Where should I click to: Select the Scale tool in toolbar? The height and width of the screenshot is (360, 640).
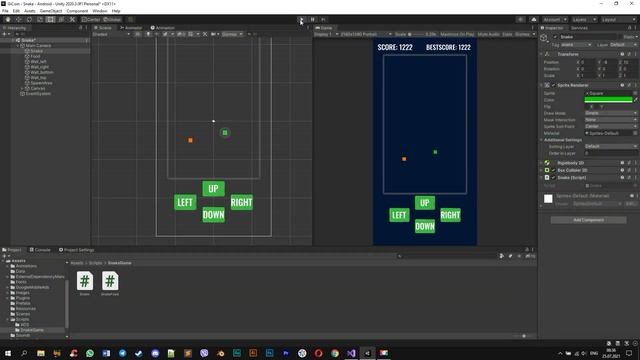tap(40, 20)
